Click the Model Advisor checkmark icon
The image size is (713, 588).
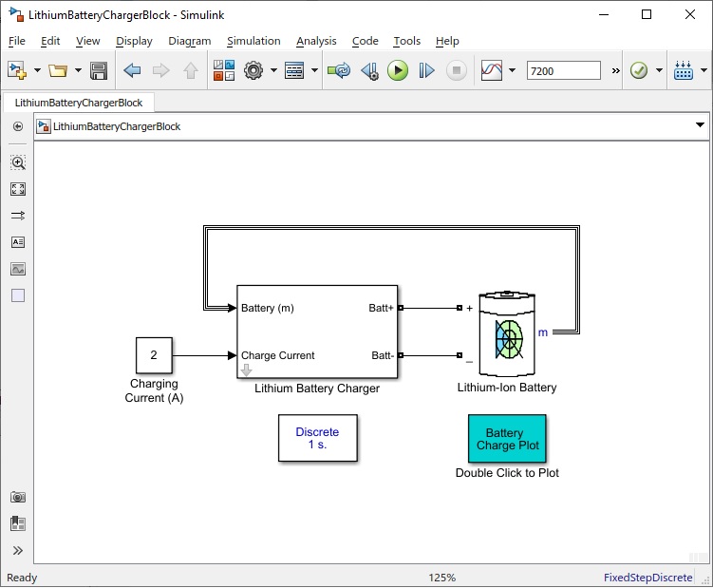[x=639, y=70]
